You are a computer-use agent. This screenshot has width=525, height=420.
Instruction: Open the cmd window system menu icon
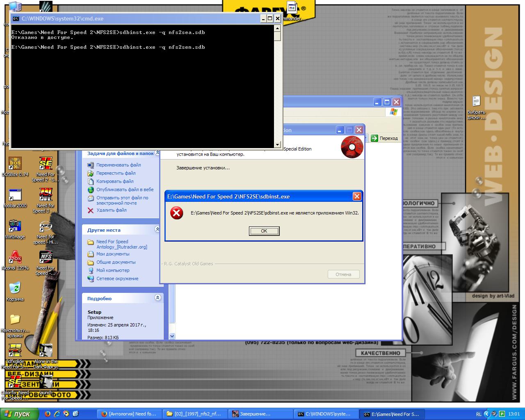(x=16, y=18)
